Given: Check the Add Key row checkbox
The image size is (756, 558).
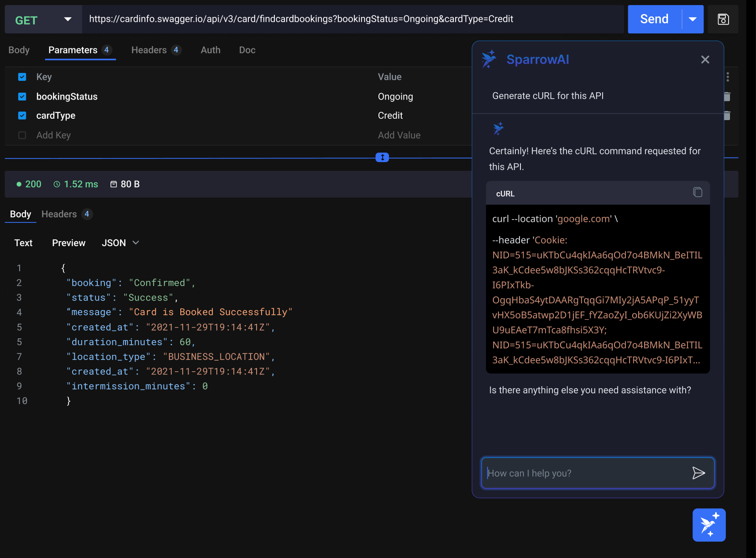Looking at the screenshot, I should [22, 135].
